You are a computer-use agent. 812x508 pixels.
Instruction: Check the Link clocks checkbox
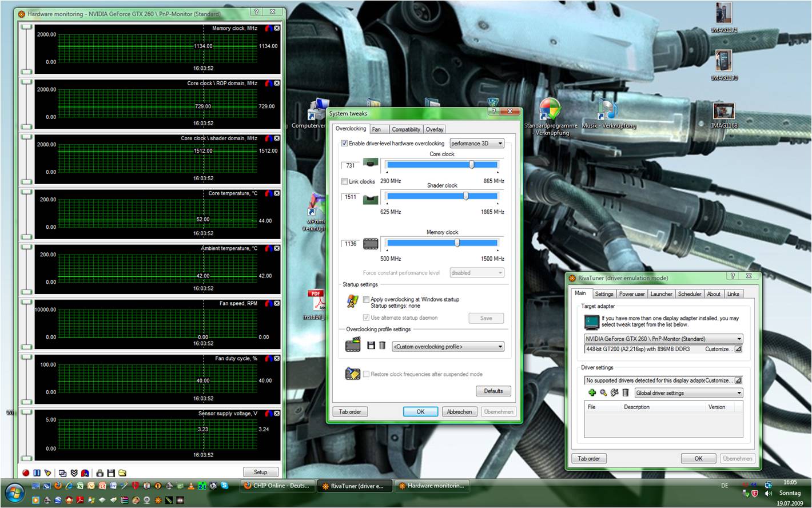(x=344, y=181)
